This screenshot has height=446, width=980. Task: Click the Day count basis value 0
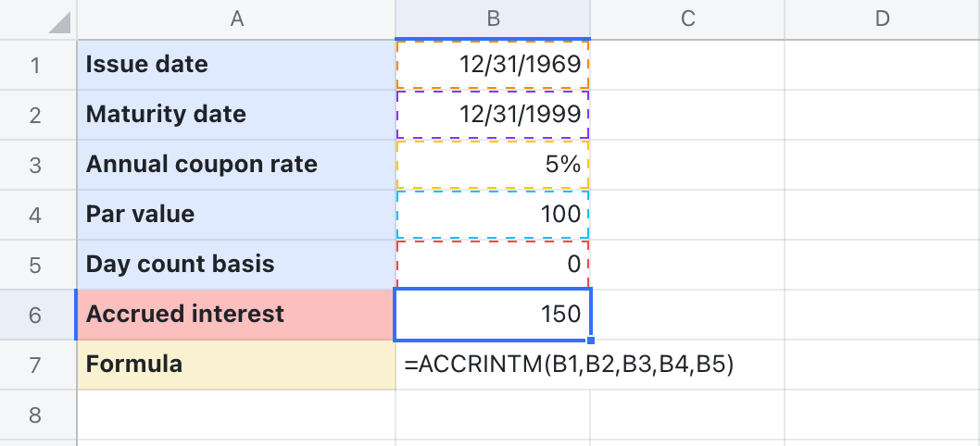click(493, 265)
